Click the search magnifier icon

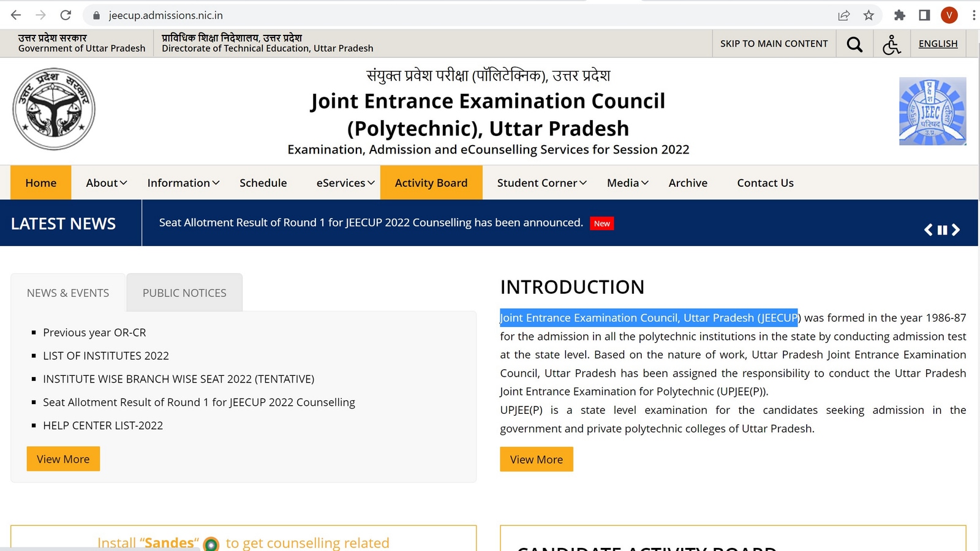coord(854,43)
